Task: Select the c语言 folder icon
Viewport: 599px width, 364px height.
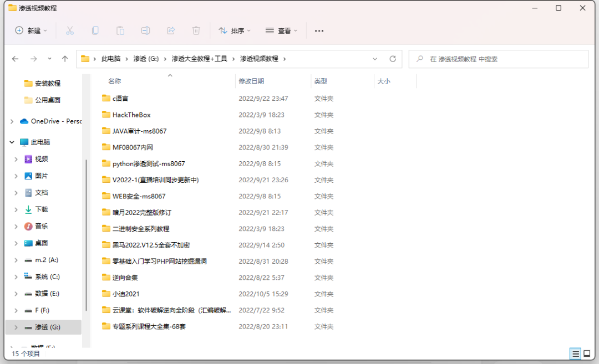Action: [x=106, y=98]
